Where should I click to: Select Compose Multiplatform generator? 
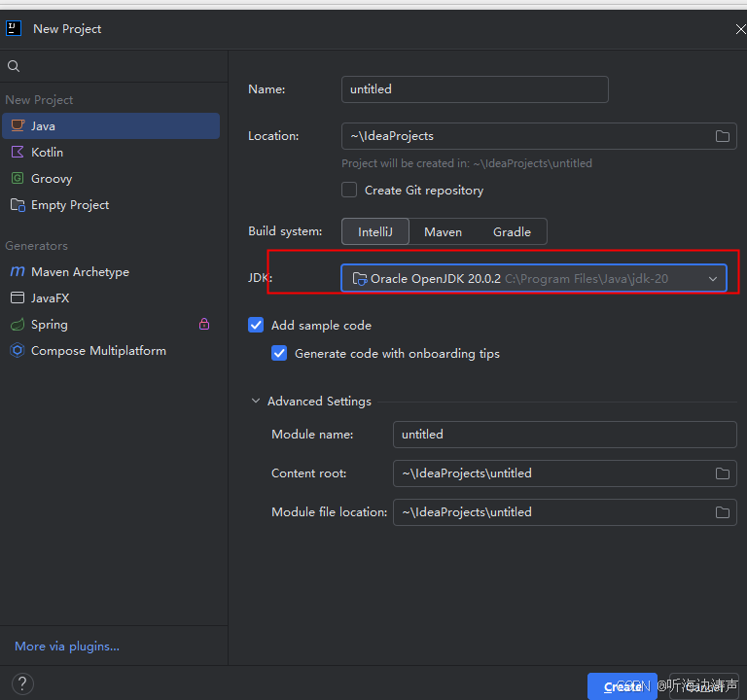tap(111, 351)
